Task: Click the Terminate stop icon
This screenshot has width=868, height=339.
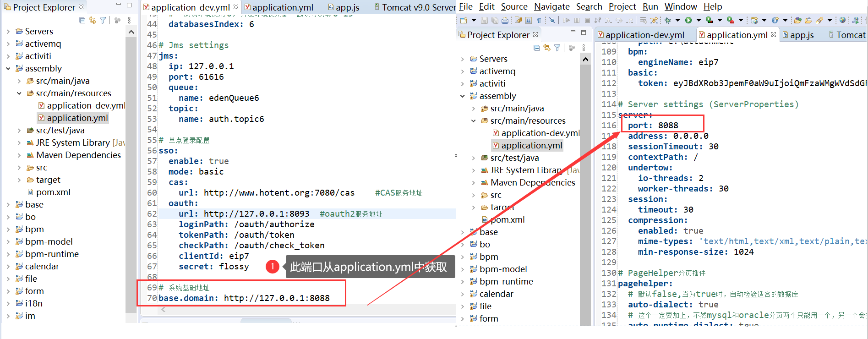Action: [x=587, y=20]
